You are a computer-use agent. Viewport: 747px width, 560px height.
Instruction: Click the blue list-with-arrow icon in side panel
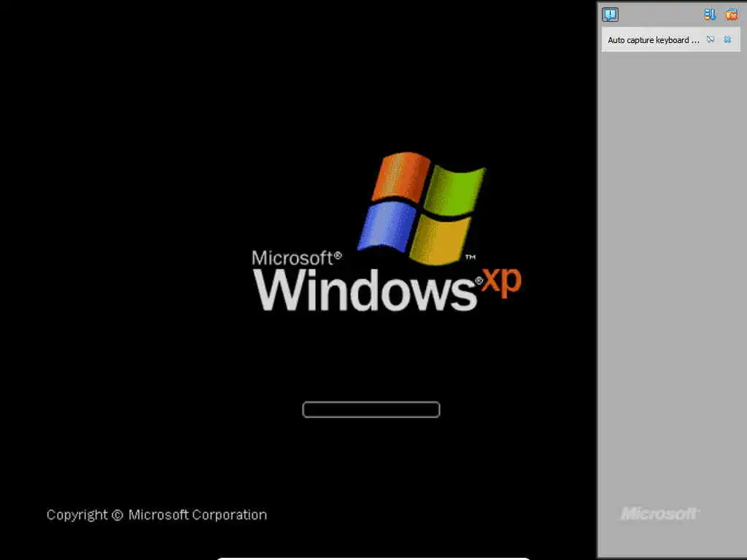(710, 15)
